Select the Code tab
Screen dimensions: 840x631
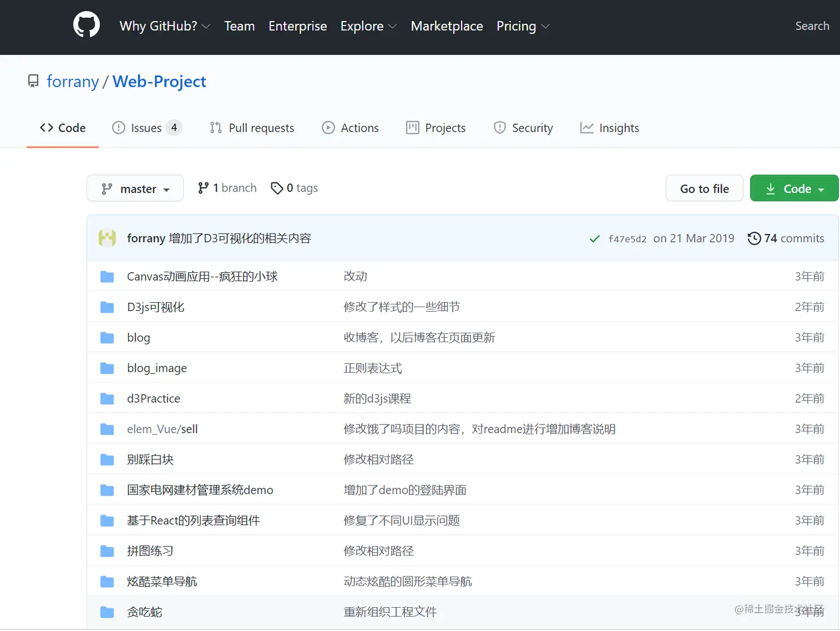coord(63,128)
